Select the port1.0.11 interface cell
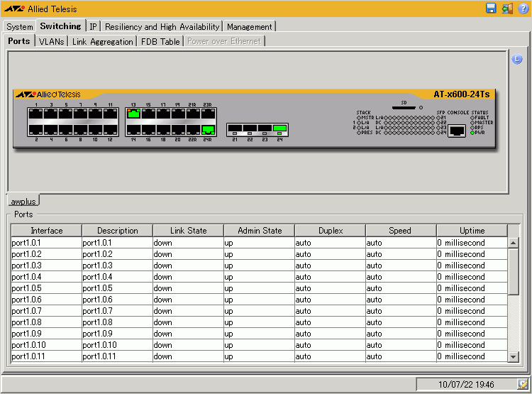This screenshot has height=394, width=532. (47, 356)
